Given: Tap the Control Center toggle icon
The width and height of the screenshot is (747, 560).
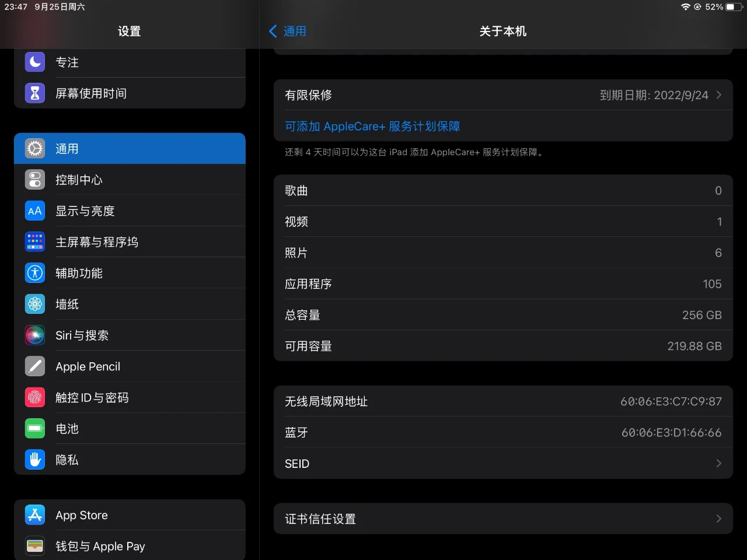Looking at the screenshot, I should 35,180.
